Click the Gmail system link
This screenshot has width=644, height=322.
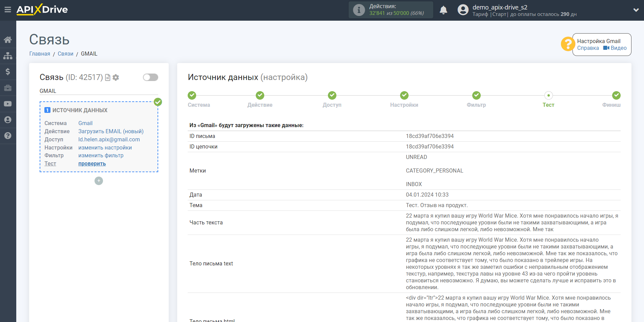[x=85, y=123]
